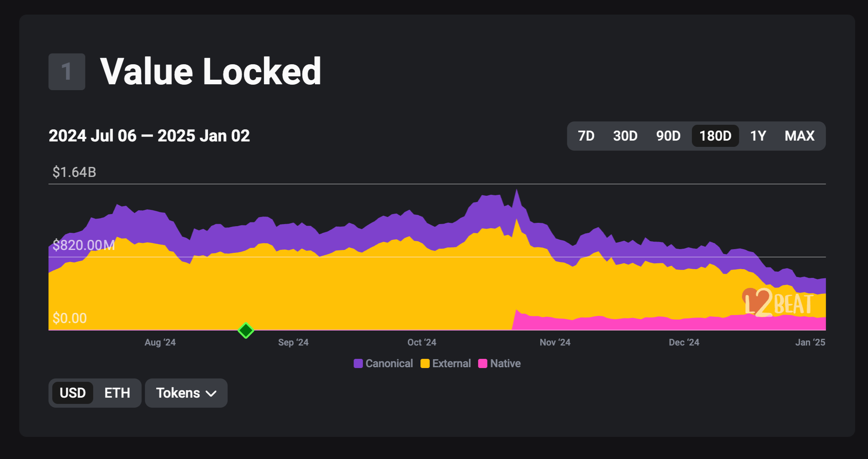Switch currency display to USD

click(x=73, y=393)
